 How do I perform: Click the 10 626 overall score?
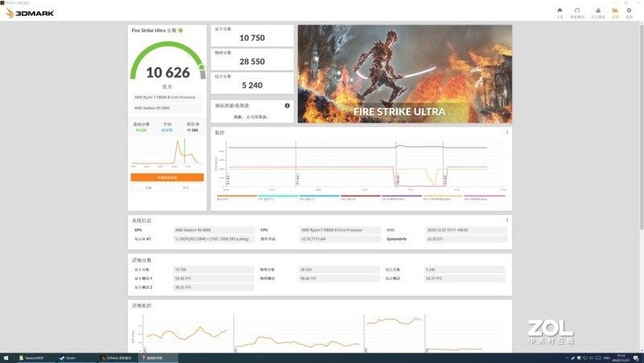click(x=168, y=72)
